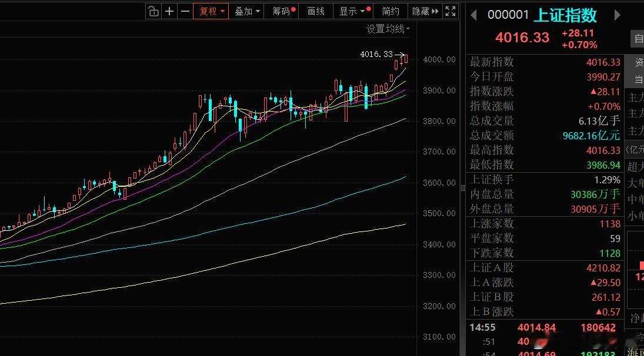
Task: Go to next stock with right arrow
Action: (x=617, y=15)
